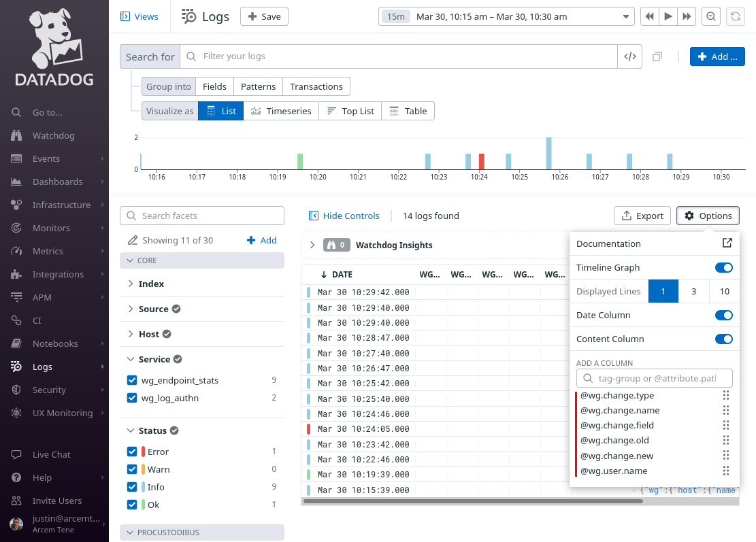This screenshot has height=542, width=756.
Task: Open Infrastructure icon in sidebar
Action: pos(16,205)
